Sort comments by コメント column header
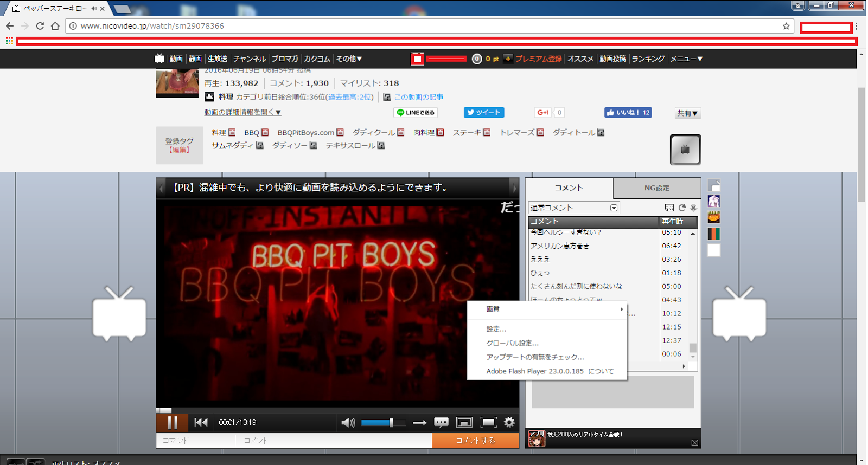This screenshot has width=868, height=465. pyautogui.click(x=593, y=221)
